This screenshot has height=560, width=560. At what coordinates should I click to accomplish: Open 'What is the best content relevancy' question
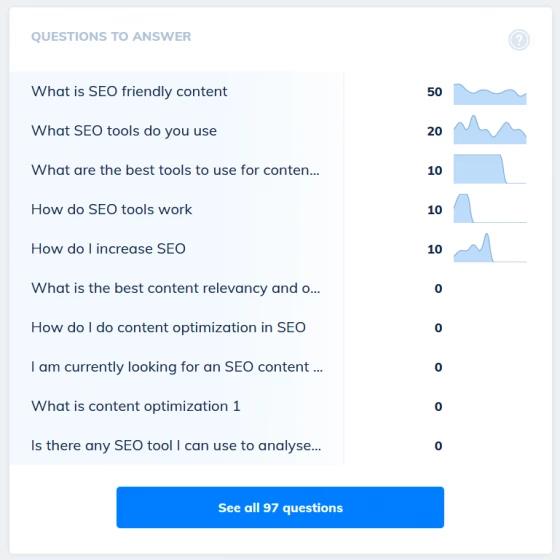[x=176, y=288]
